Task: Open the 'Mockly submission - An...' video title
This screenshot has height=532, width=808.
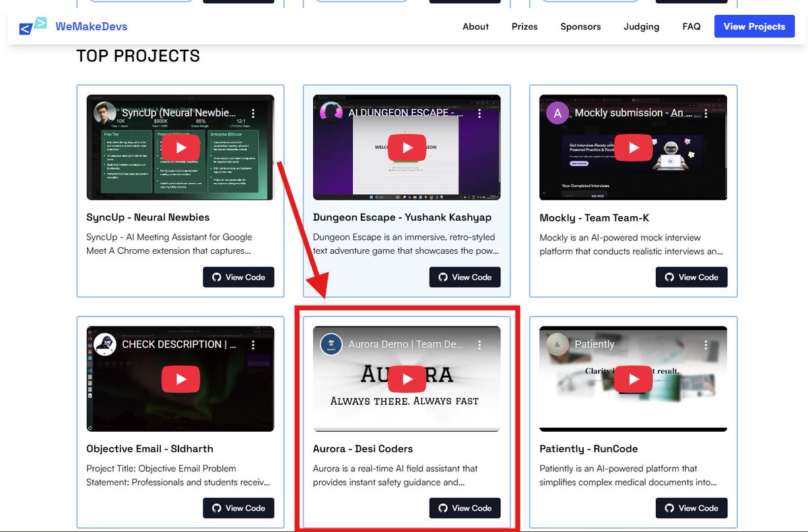Action: [x=632, y=113]
